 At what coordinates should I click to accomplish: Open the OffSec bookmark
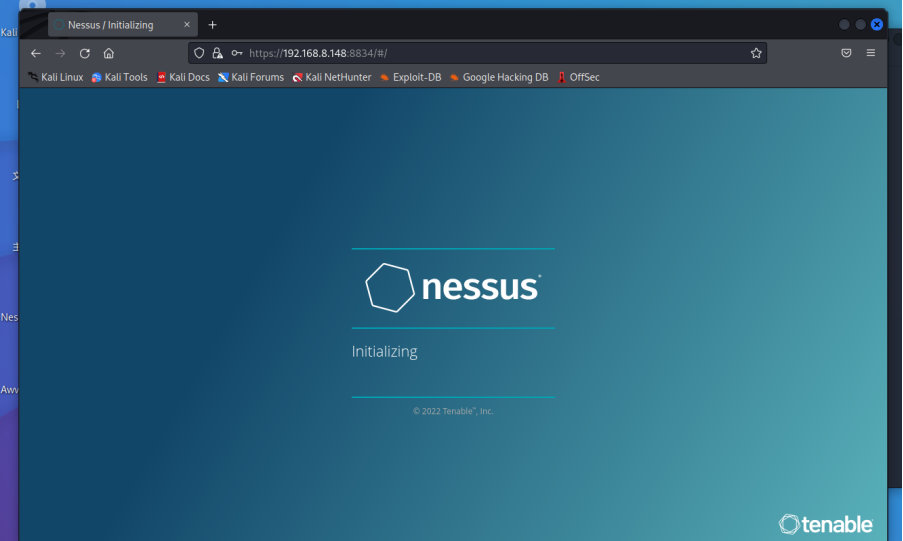578,77
